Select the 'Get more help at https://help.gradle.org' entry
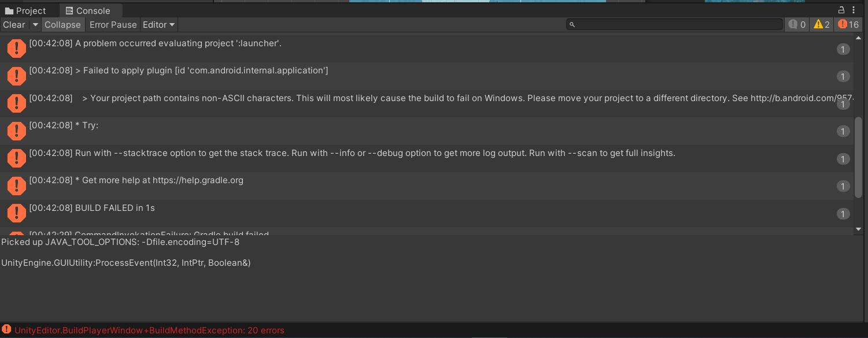Screen dimensions: 868x338 tap(427, 186)
